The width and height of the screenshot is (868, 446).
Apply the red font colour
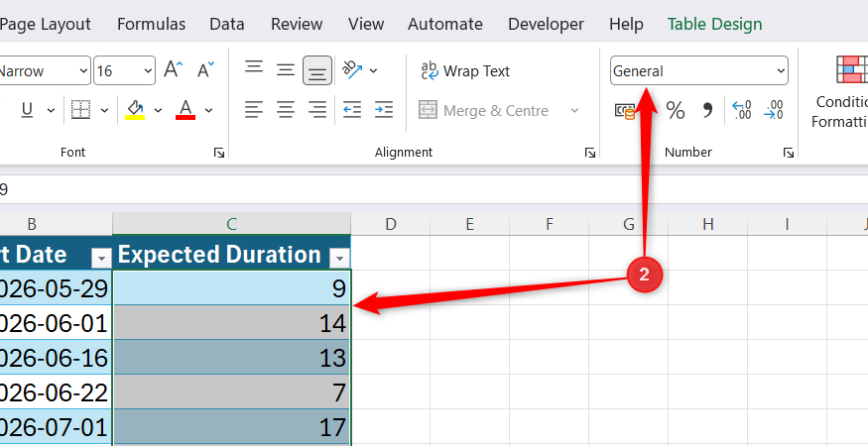[x=186, y=110]
